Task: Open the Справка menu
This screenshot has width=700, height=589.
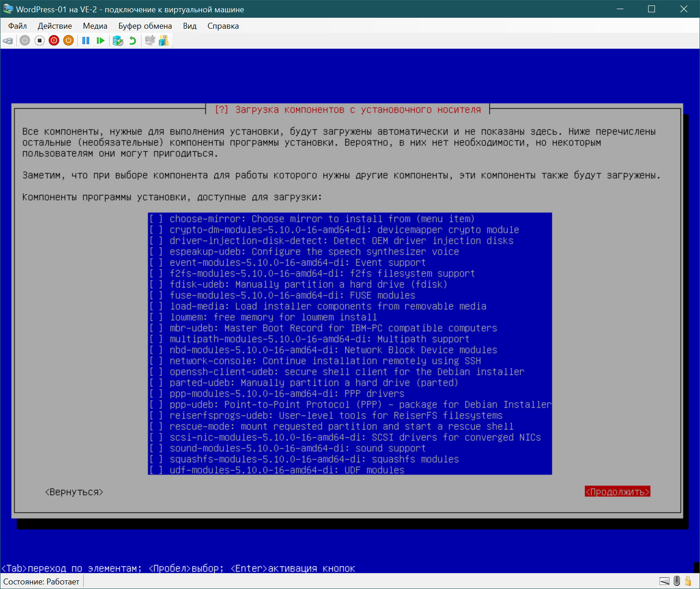Action: [223, 26]
